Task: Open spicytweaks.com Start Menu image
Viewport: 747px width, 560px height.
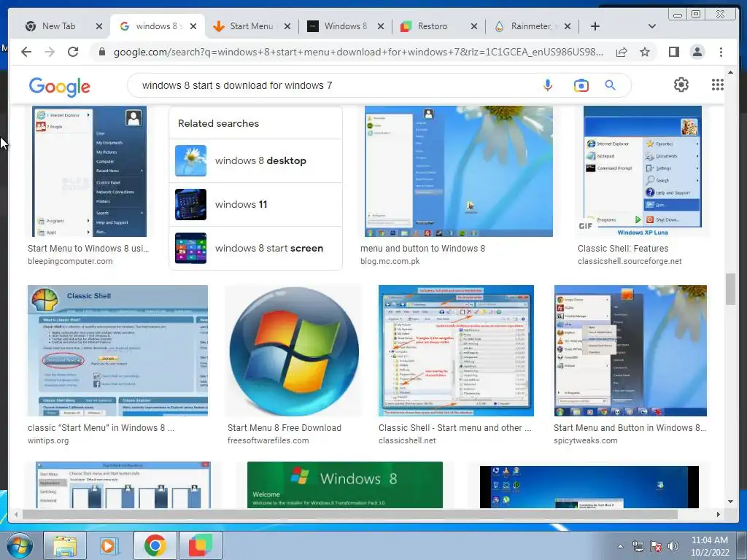Action: tap(630, 351)
